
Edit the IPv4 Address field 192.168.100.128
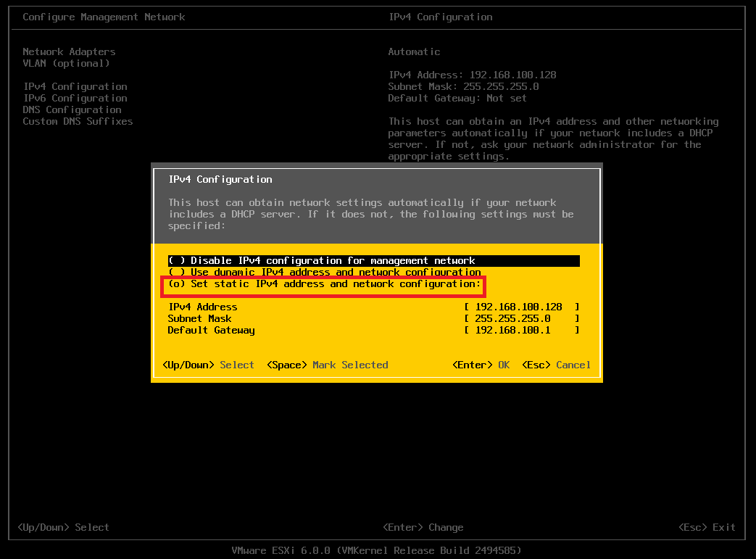[x=522, y=307]
